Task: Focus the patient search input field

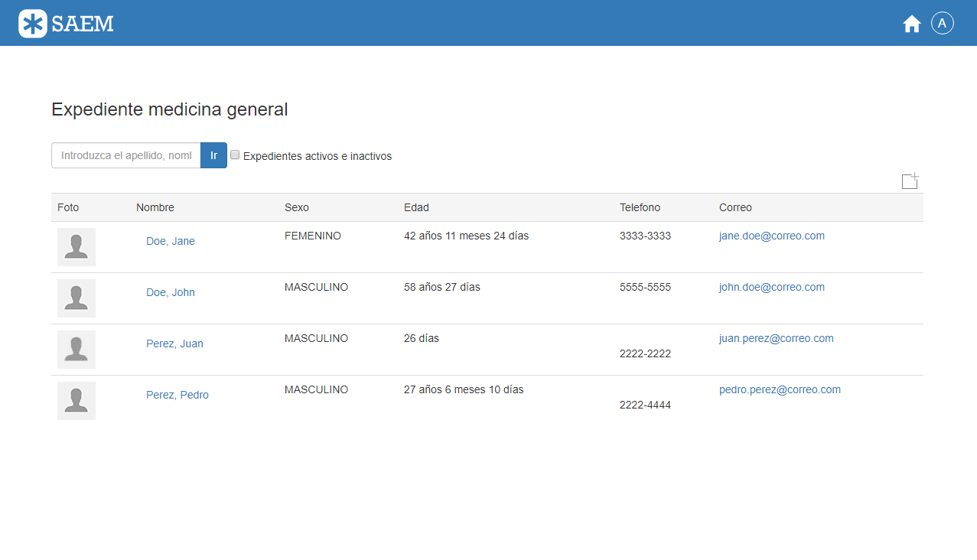Action: [126, 155]
